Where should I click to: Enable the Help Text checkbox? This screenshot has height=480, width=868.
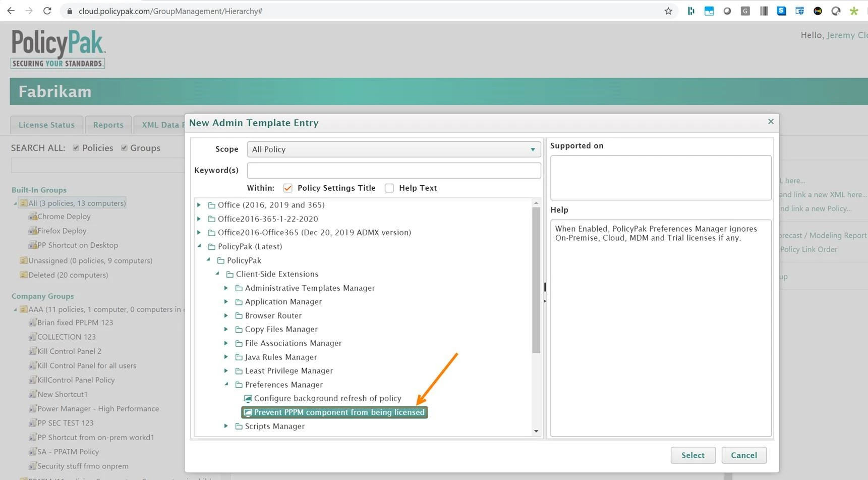[x=389, y=188]
